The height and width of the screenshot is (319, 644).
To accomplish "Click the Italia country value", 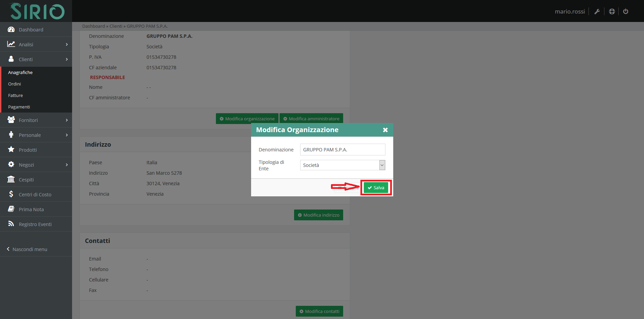I will pyautogui.click(x=152, y=163).
